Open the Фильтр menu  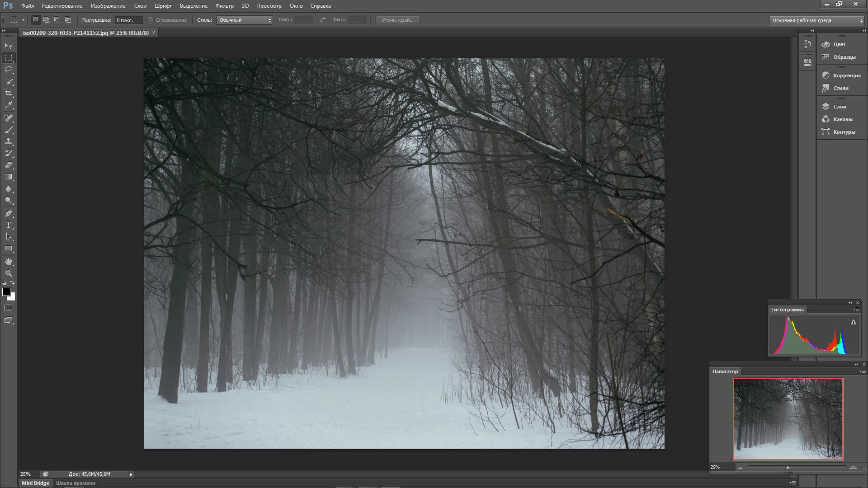click(x=224, y=6)
